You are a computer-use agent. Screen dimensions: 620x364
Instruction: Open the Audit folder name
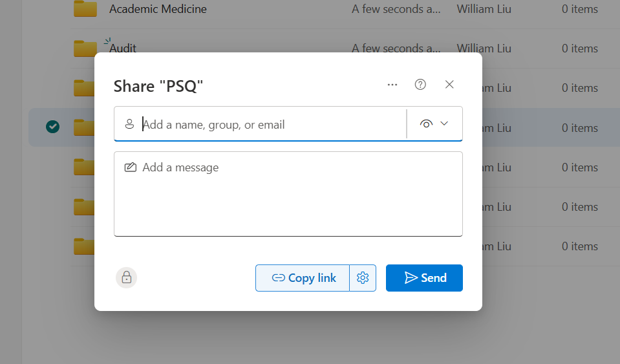(x=123, y=48)
